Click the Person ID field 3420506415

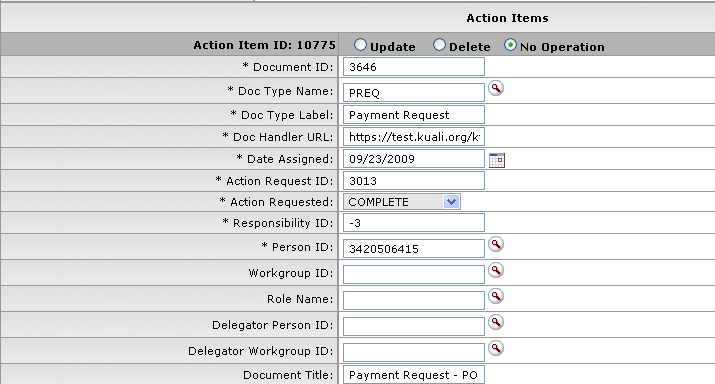click(414, 249)
